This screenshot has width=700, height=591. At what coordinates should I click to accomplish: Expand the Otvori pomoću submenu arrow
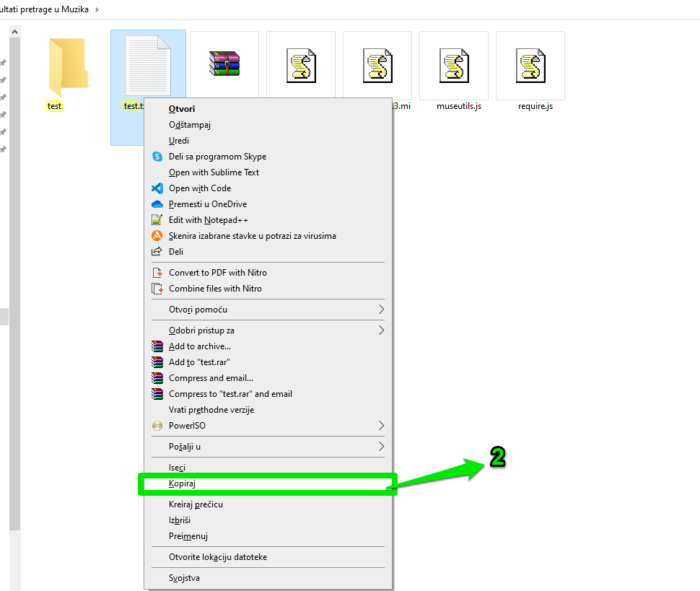(381, 310)
